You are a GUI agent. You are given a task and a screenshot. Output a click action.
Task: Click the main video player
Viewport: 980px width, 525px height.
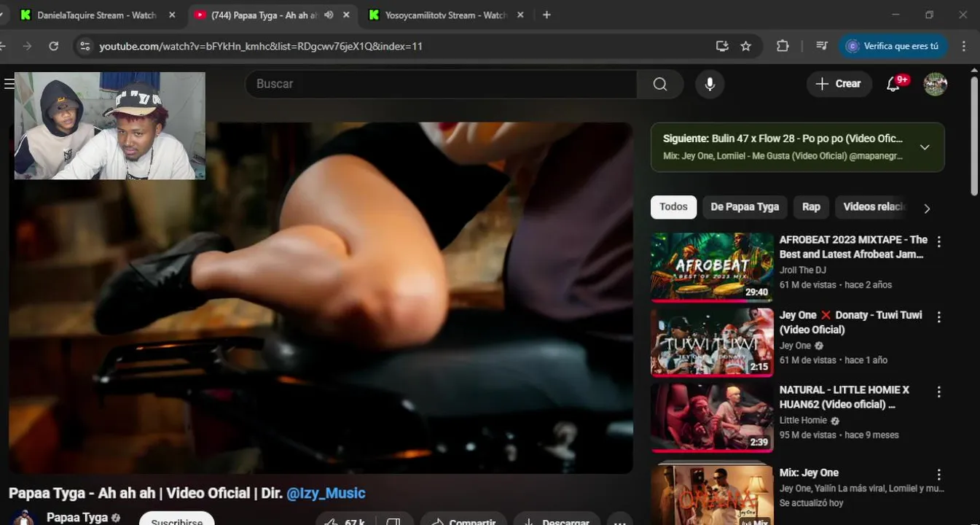(x=321, y=297)
